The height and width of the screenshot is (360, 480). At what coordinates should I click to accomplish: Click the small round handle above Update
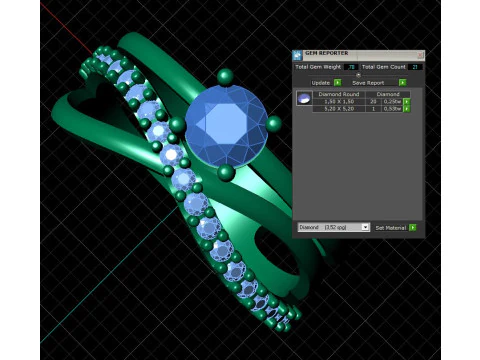(x=358, y=75)
